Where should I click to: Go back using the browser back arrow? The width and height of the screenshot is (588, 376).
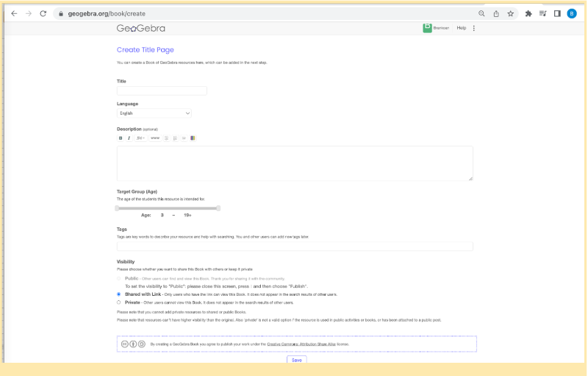pos(14,13)
